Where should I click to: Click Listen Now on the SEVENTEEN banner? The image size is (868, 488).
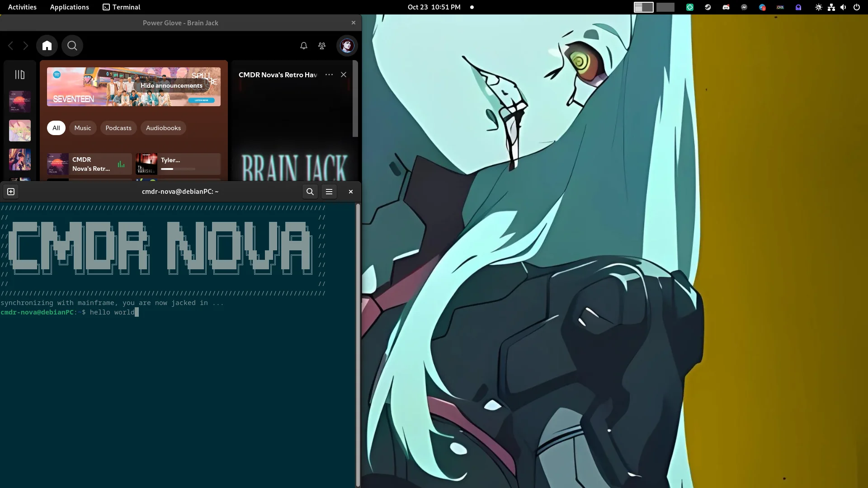pos(202,100)
